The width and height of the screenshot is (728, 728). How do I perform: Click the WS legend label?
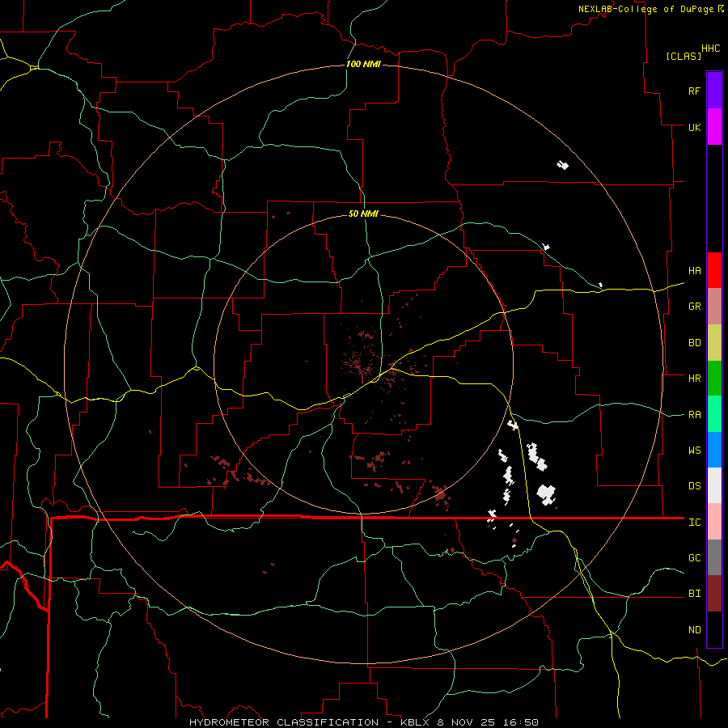point(694,451)
